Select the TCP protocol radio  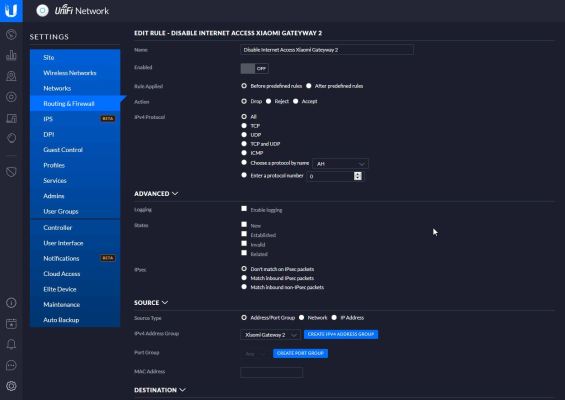(x=244, y=125)
